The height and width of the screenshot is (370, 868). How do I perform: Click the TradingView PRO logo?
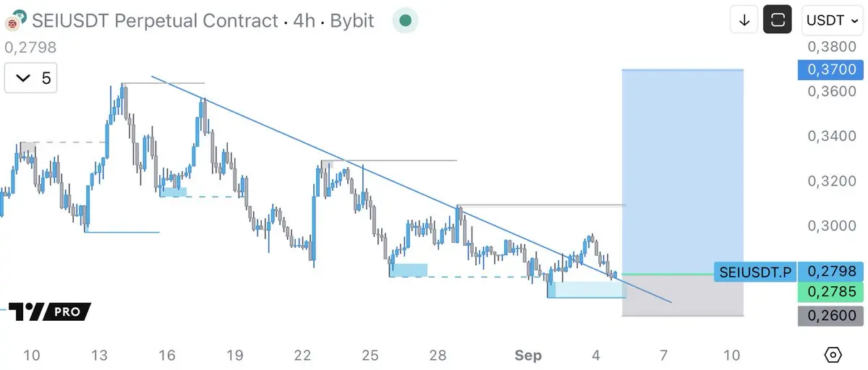point(50,312)
